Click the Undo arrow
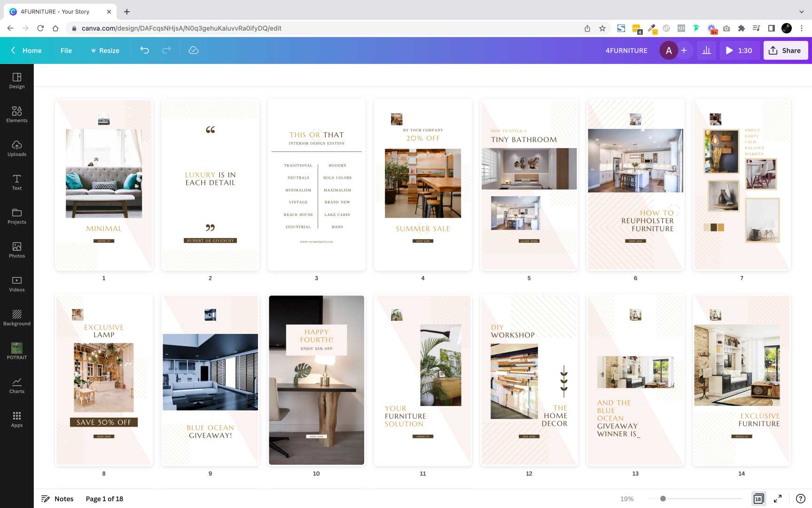812x508 pixels. tap(145, 50)
